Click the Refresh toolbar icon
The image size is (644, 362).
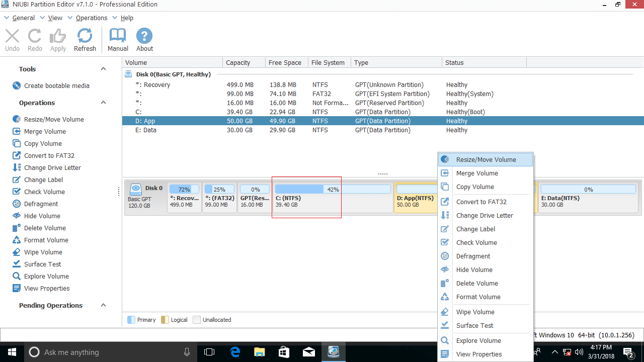pyautogui.click(x=85, y=36)
